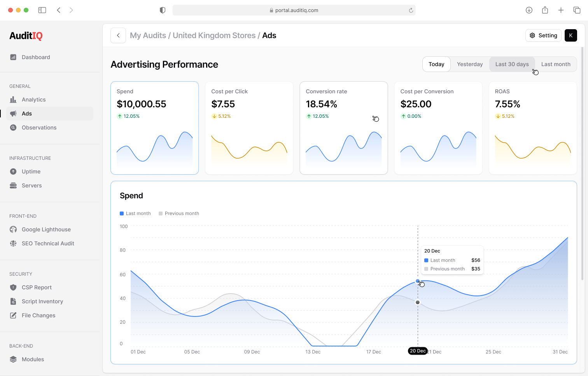The image size is (588, 376).
Task: Click the blue Last month legend swatch
Action: pyautogui.click(x=122, y=213)
